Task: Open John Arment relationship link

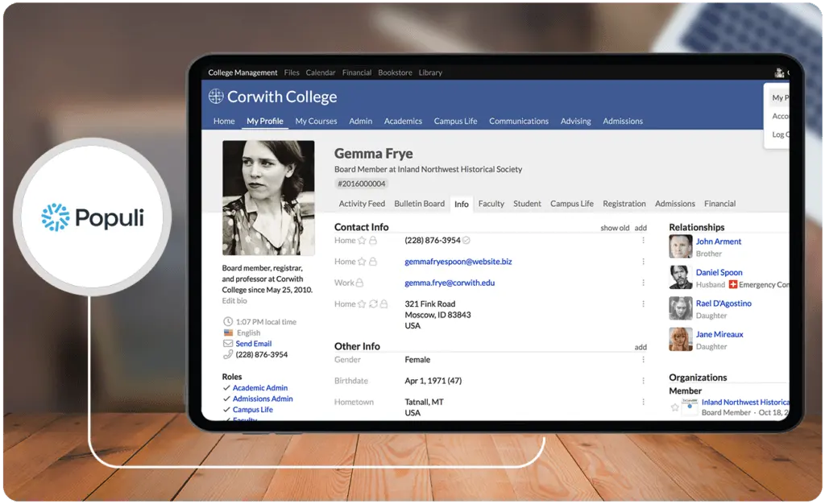Action: coord(718,242)
